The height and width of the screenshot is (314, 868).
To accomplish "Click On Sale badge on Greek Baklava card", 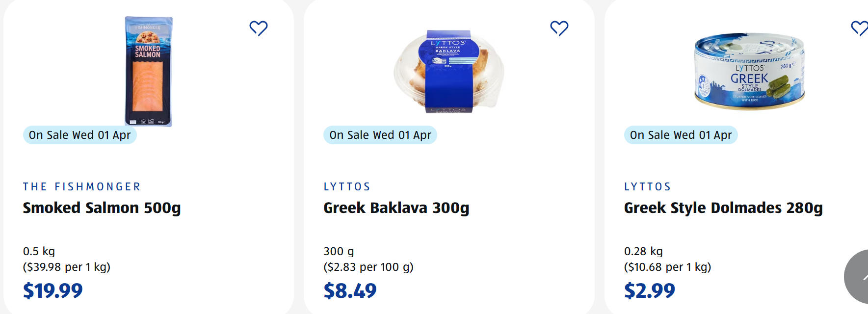I will point(380,135).
